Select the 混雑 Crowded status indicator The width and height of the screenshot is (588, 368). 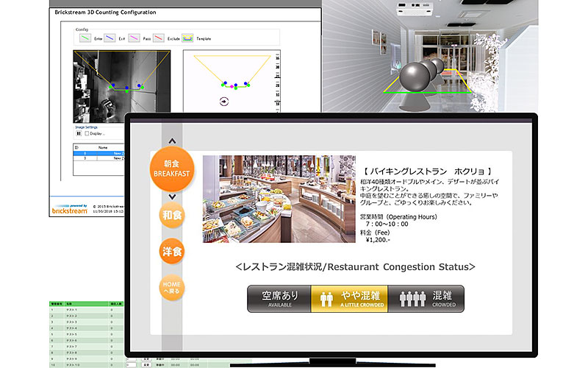(x=426, y=299)
